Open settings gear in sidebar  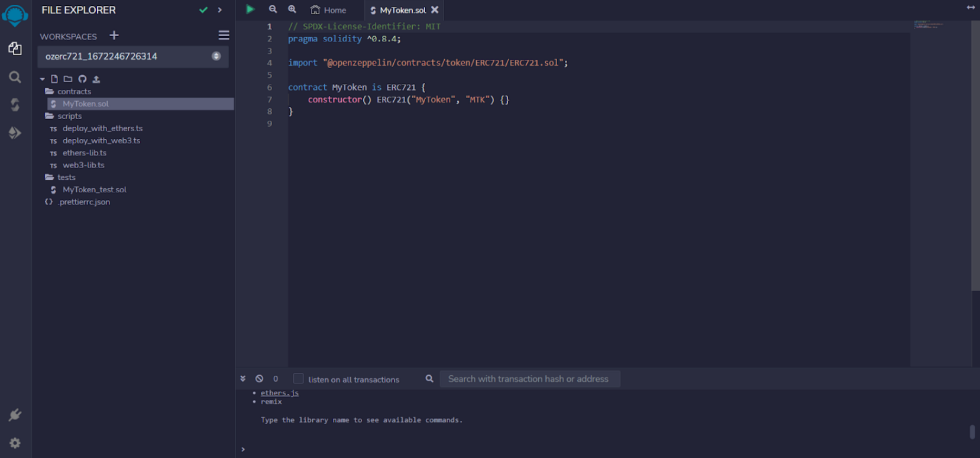15,443
